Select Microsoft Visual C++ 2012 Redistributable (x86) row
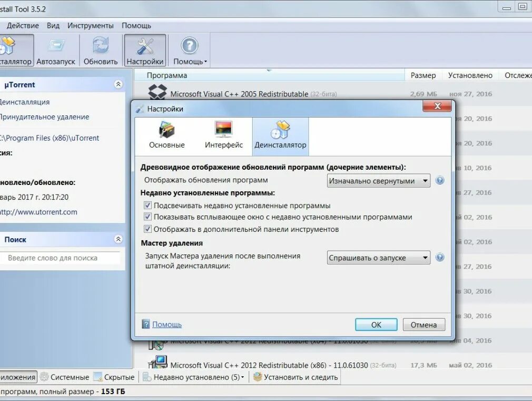This screenshot has height=401, width=532. [x=333, y=364]
